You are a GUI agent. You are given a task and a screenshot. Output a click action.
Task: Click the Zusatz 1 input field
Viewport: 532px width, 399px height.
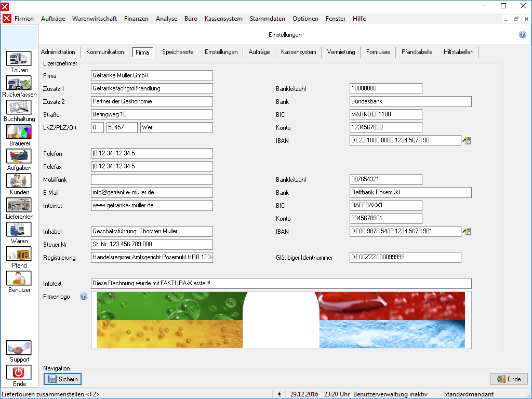click(x=152, y=88)
